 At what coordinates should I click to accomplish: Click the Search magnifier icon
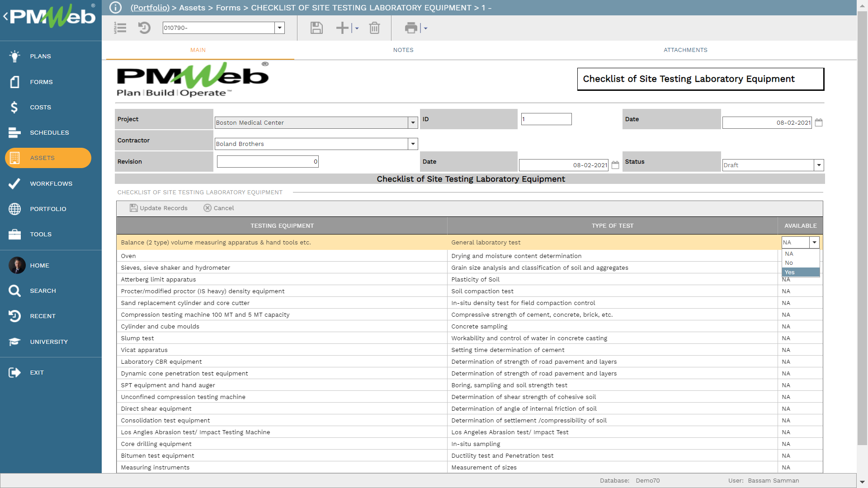pos(14,291)
